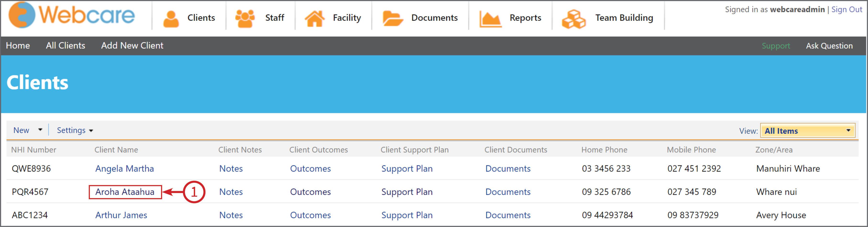Expand the Settings dropdown
Viewport: 868px width, 227px height.
point(74,130)
